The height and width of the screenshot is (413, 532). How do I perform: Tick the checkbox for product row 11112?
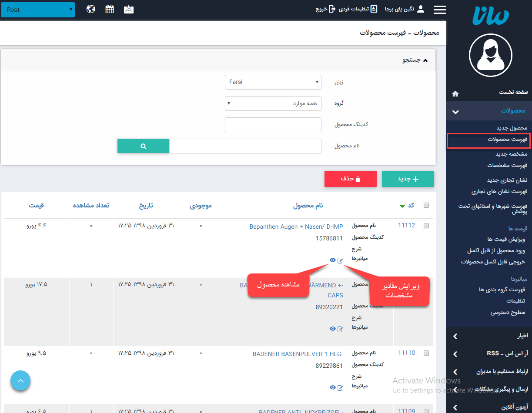coord(426,226)
